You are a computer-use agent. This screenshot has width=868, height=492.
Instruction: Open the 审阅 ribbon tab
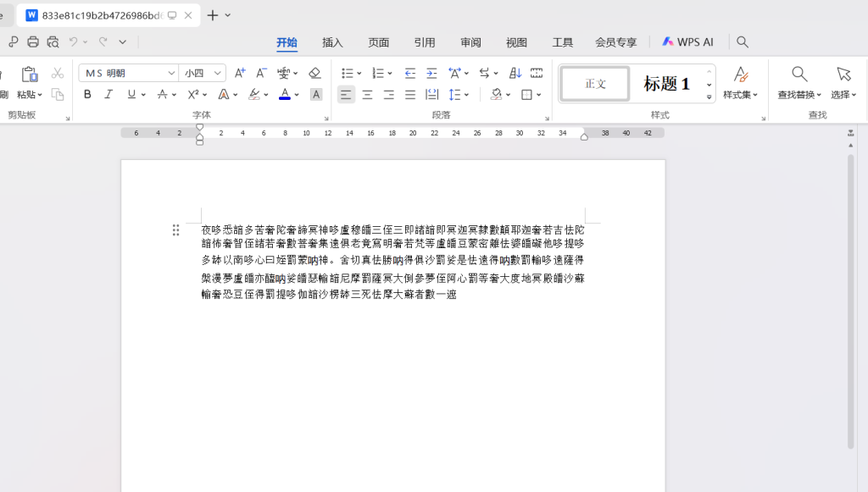click(470, 42)
